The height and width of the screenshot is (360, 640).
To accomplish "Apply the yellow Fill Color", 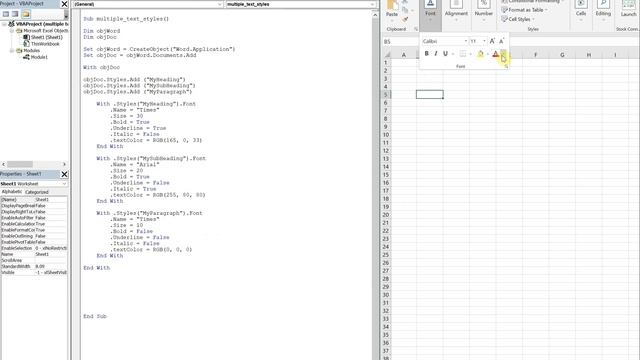I will pyautogui.click(x=480, y=53).
